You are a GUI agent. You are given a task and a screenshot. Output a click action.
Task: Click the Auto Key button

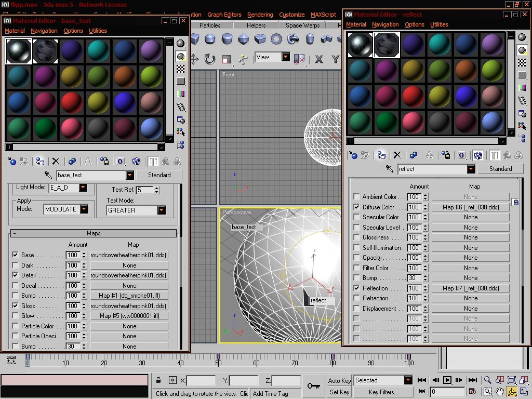pyautogui.click(x=339, y=380)
